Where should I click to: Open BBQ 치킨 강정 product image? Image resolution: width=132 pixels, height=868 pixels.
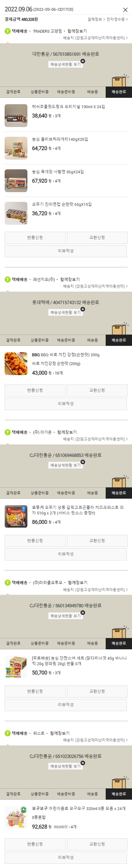click(x=16, y=364)
